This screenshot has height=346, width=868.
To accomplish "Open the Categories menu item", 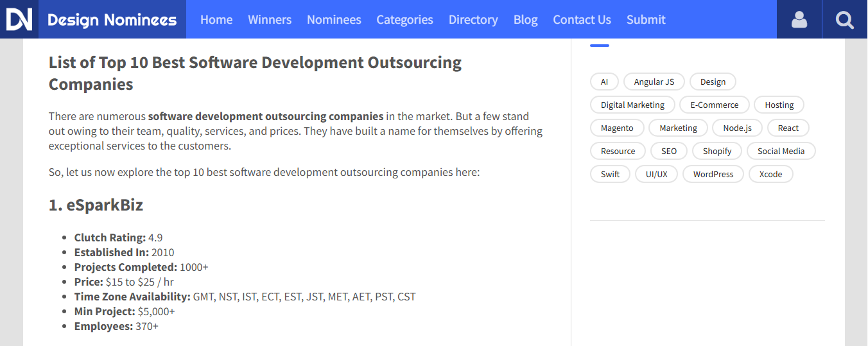I will (x=404, y=20).
